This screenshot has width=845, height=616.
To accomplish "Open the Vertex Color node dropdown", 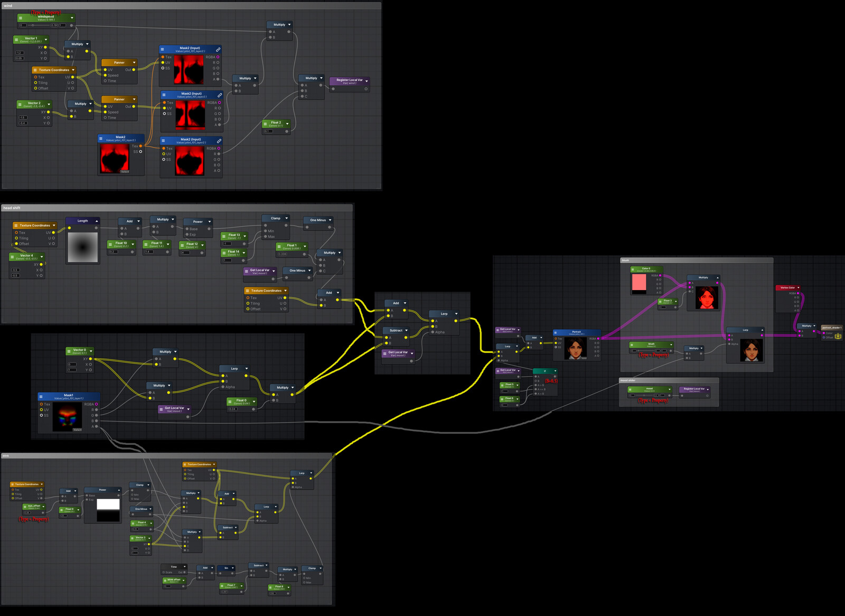I will click(798, 288).
